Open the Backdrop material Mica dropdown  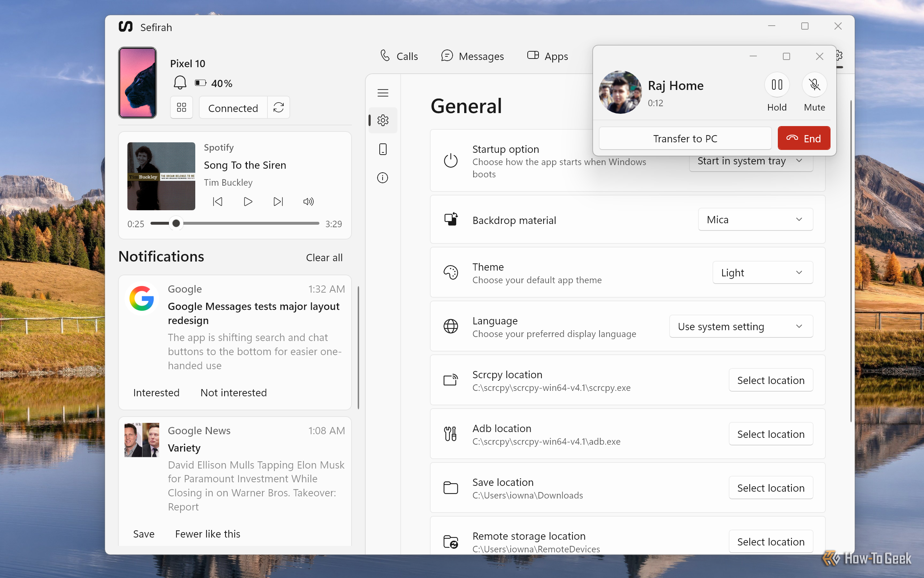tap(755, 219)
